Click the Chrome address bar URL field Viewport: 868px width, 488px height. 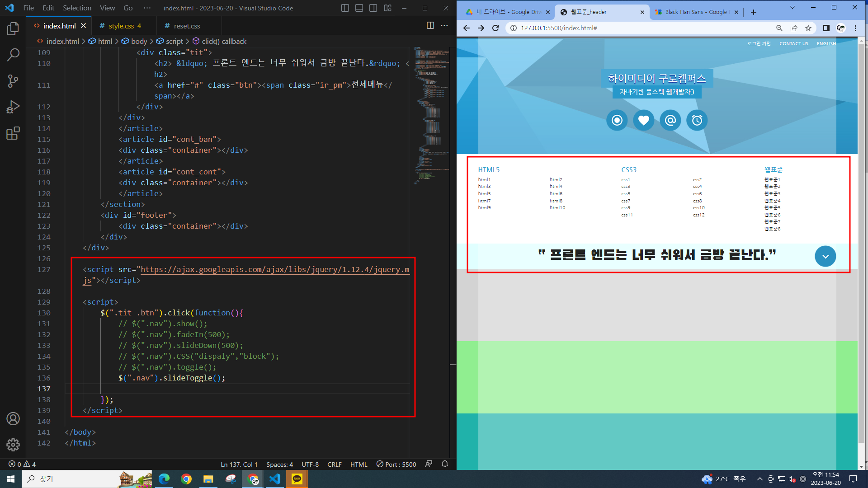click(633, 28)
